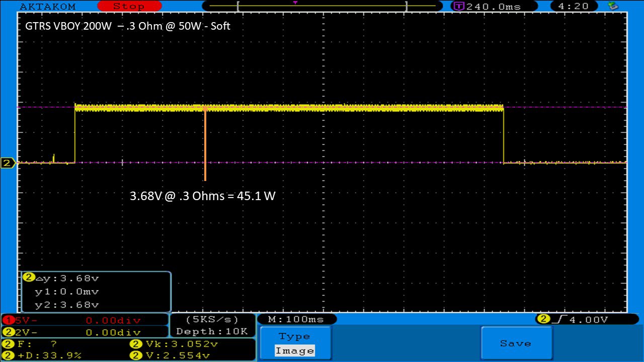
Task: Select the yellow channel 2 ground marker
Action: [x=8, y=163]
